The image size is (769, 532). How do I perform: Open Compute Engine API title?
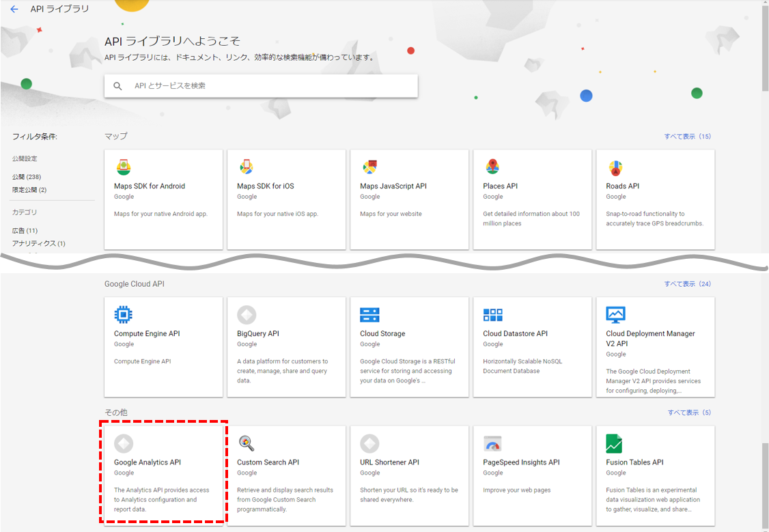[x=147, y=333]
